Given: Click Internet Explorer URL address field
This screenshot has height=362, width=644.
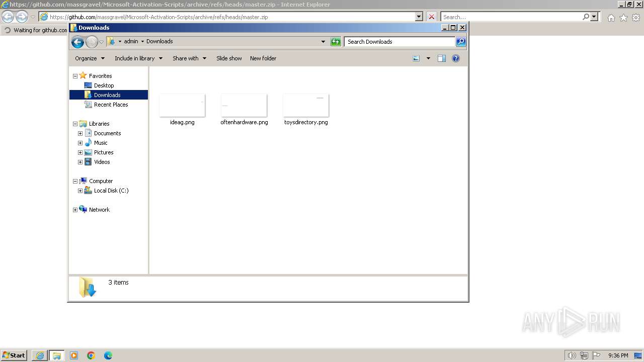Looking at the screenshot, I should click(x=226, y=17).
